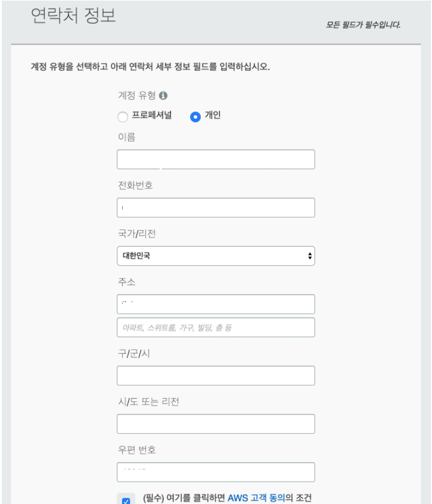This screenshot has width=432, height=504.
Task: Click the 우편 번호 input field
Action: (216, 471)
